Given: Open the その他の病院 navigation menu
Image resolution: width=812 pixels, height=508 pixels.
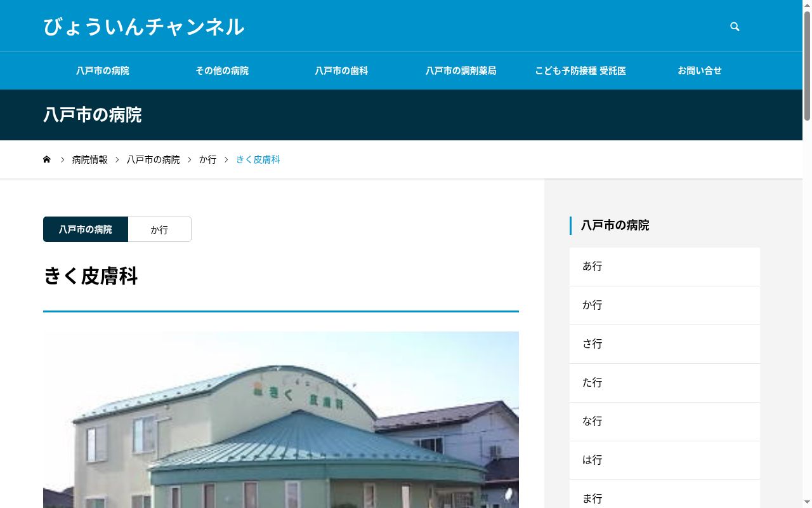Looking at the screenshot, I should tap(222, 70).
